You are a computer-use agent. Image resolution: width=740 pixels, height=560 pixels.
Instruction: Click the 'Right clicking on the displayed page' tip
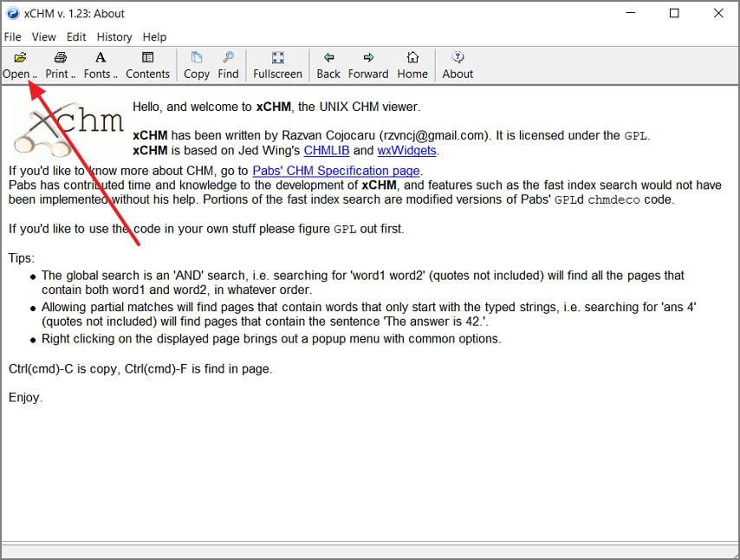point(271,339)
